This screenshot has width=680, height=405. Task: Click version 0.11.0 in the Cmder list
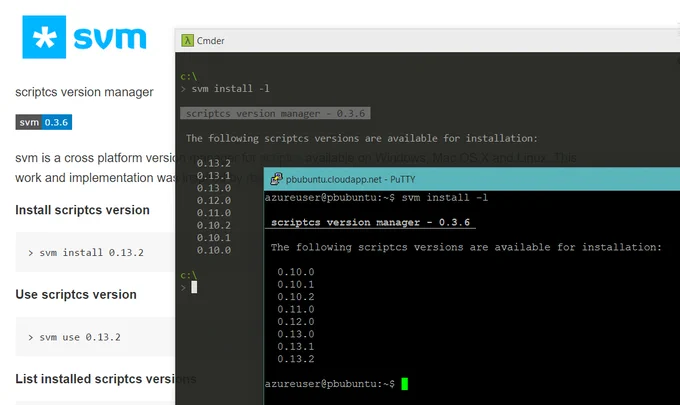click(x=213, y=213)
